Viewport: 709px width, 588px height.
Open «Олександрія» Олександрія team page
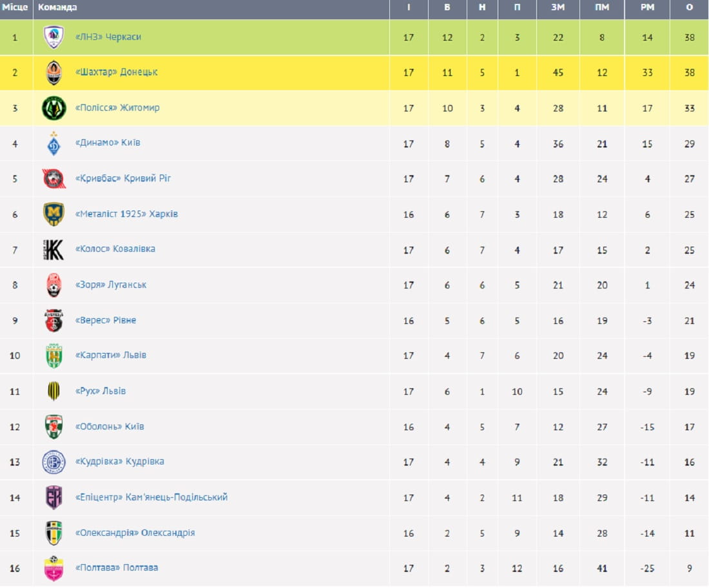coord(135,533)
